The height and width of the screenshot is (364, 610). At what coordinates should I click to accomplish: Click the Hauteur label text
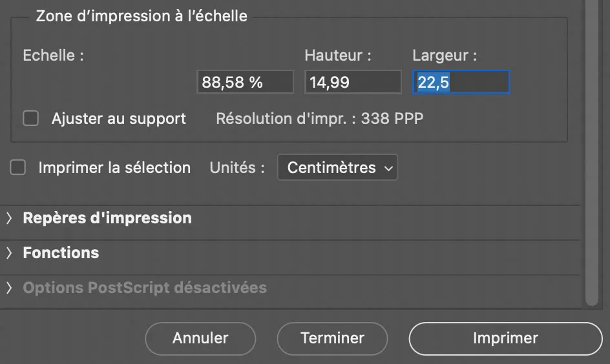coord(338,56)
